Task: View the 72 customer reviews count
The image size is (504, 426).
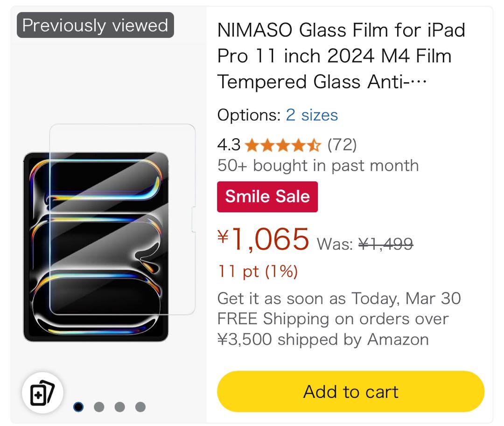Action: click(x=342, y=145)
